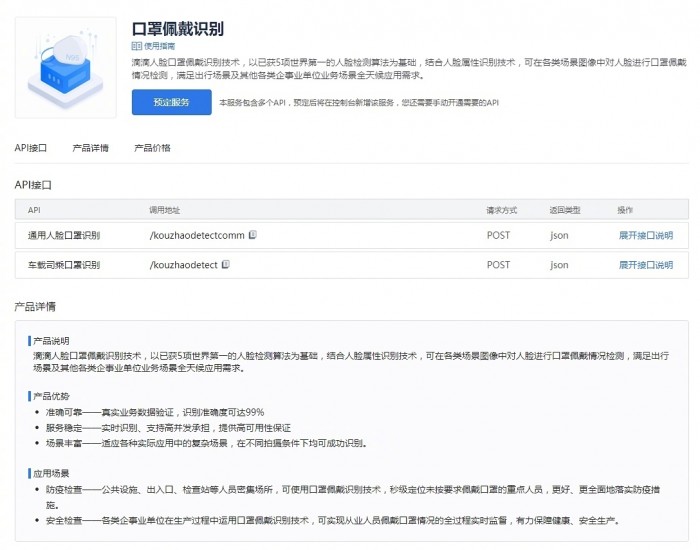Expand 展开接口说明 for 车载司乘口罩识别
700x550 pixels.
(x=645, y=266)
